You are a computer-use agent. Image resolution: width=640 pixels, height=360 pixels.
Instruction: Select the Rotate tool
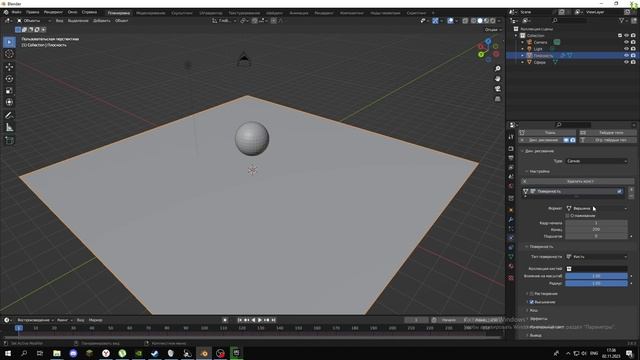(9, 78)
